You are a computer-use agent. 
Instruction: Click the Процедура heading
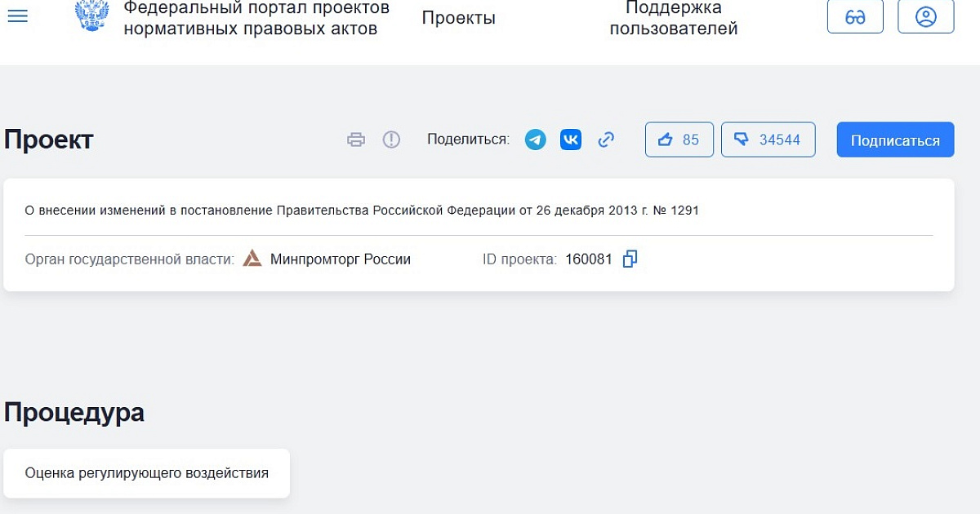tap(74, 413)
